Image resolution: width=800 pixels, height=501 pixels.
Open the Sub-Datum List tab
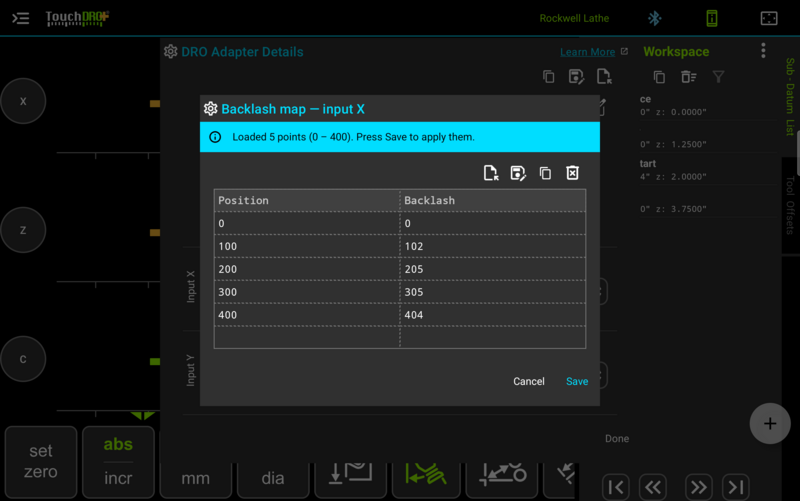tap(790, 97)
